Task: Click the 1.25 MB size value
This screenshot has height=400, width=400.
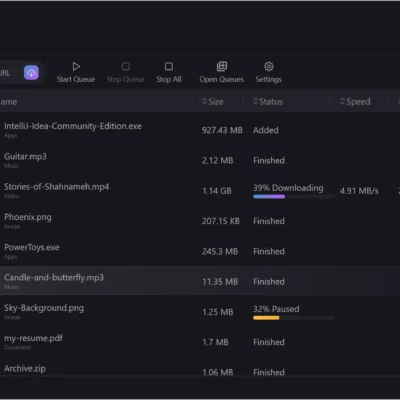Action: (x=218, y=312)
